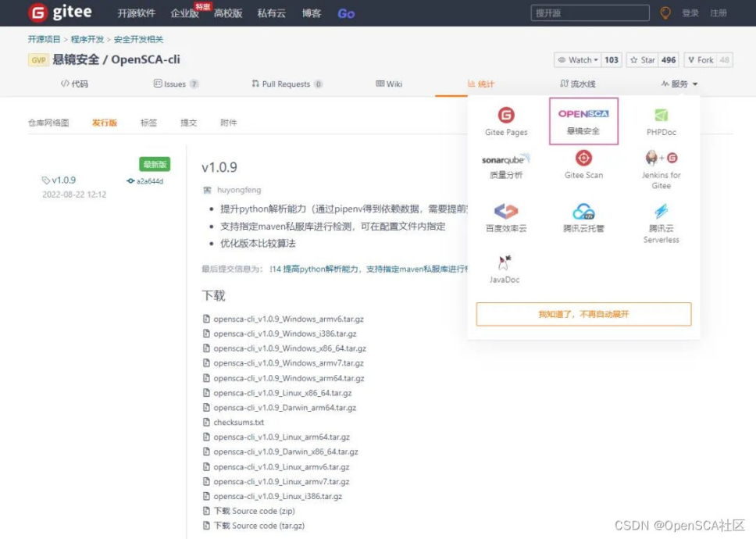Viewport: 756px width, 539px height.
Task: Click the star count 496
Action: click(x=669, y=60)
